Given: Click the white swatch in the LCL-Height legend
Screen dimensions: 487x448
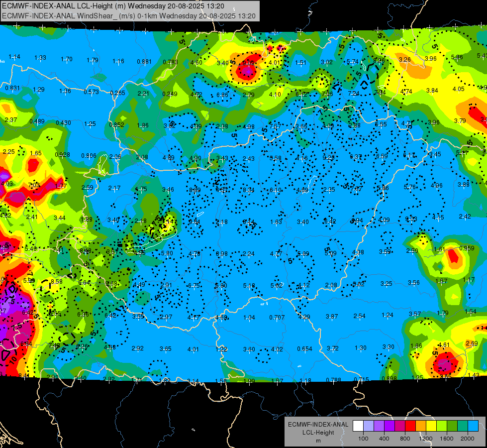Looking at the screenshot, I should point(358,426).
